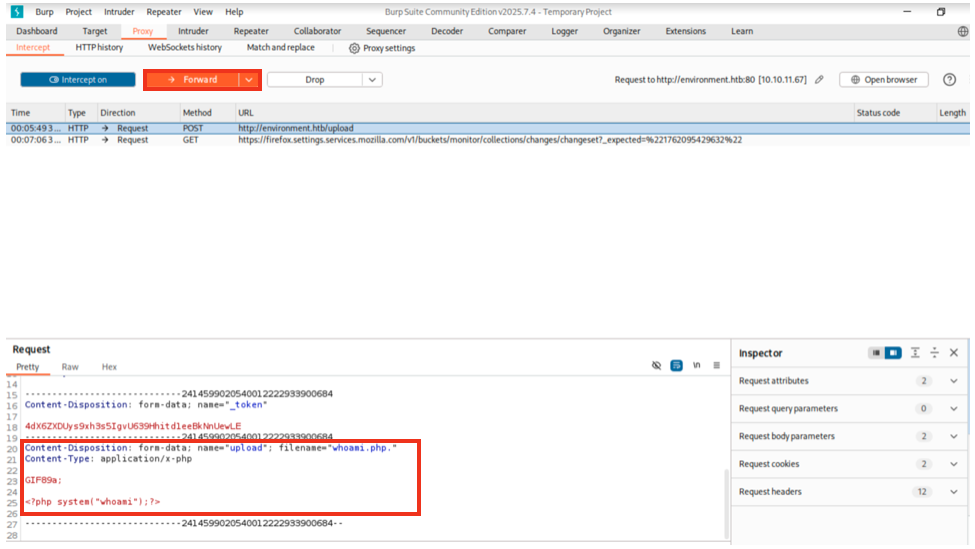Switch request view to Pretty
This screenshot has height=549, width=975.
click(27, 367)
